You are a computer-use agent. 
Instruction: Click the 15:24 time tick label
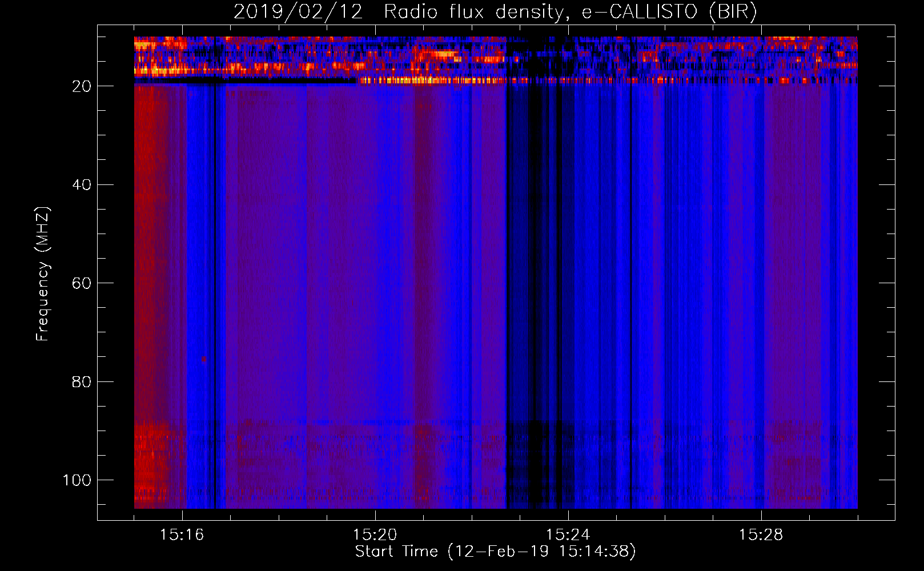[568, 535]
